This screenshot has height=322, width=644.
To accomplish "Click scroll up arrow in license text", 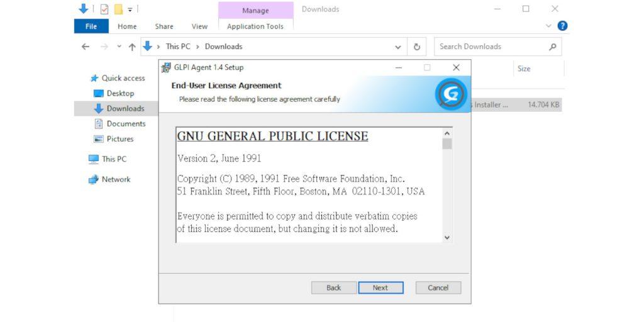I will tap(447, 133).
